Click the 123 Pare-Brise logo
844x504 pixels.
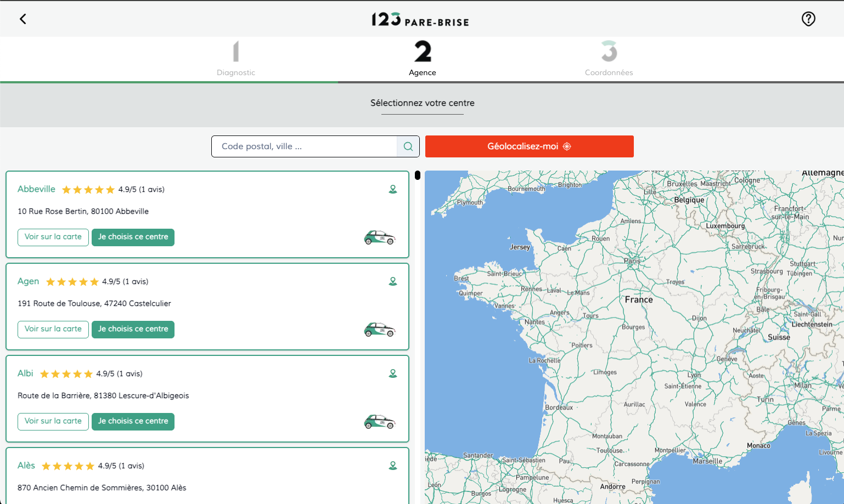420,20
